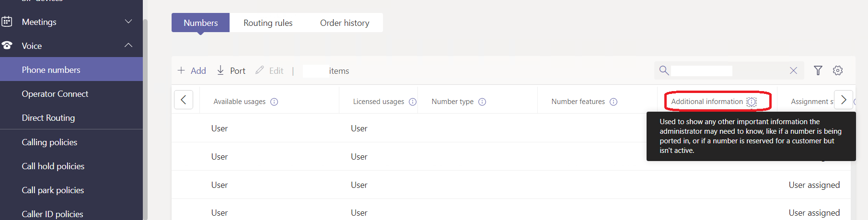Click the search magnifier icon

664,70
